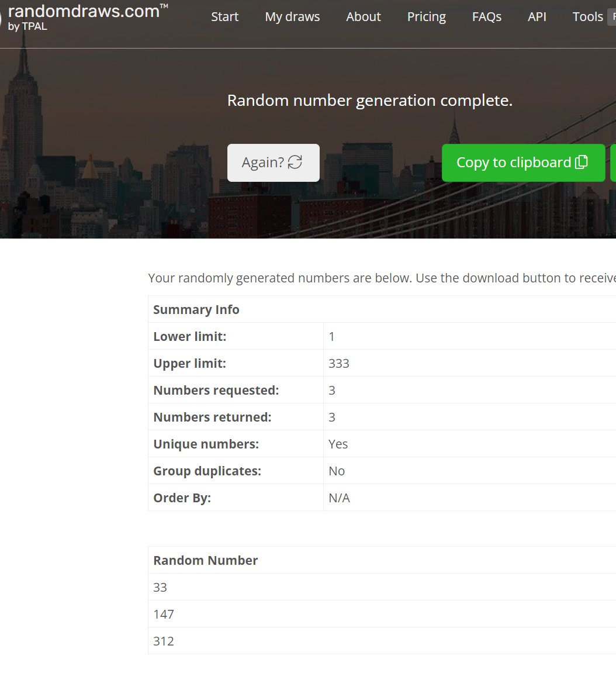Select the Summary Info header

click(x=196, y=309)
